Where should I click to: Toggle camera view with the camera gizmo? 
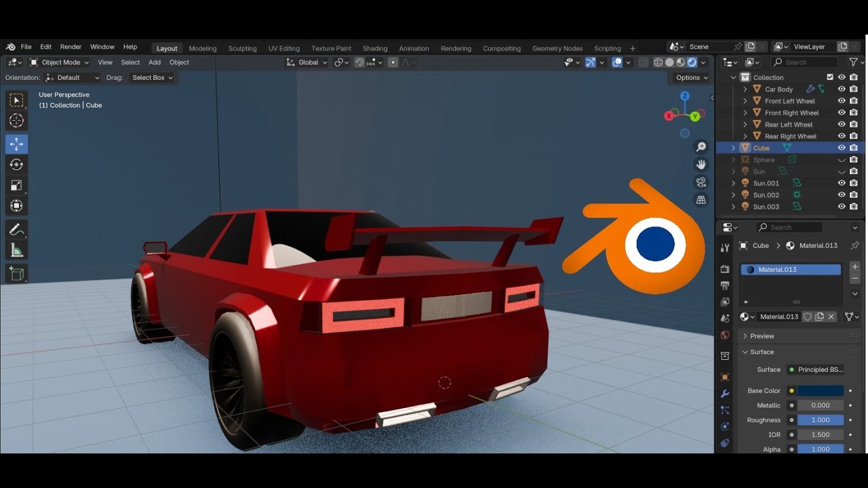pyautogui.click(x=701, y=182)
